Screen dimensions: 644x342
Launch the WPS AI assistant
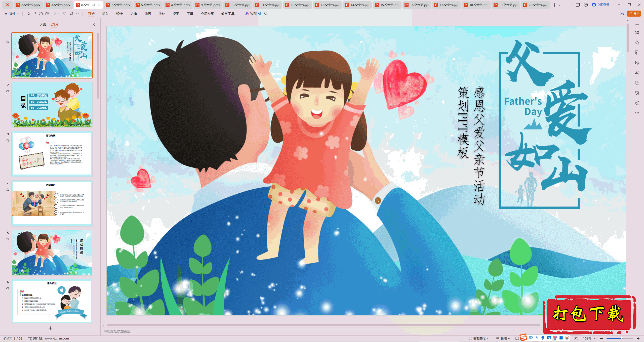coord(253,14)
